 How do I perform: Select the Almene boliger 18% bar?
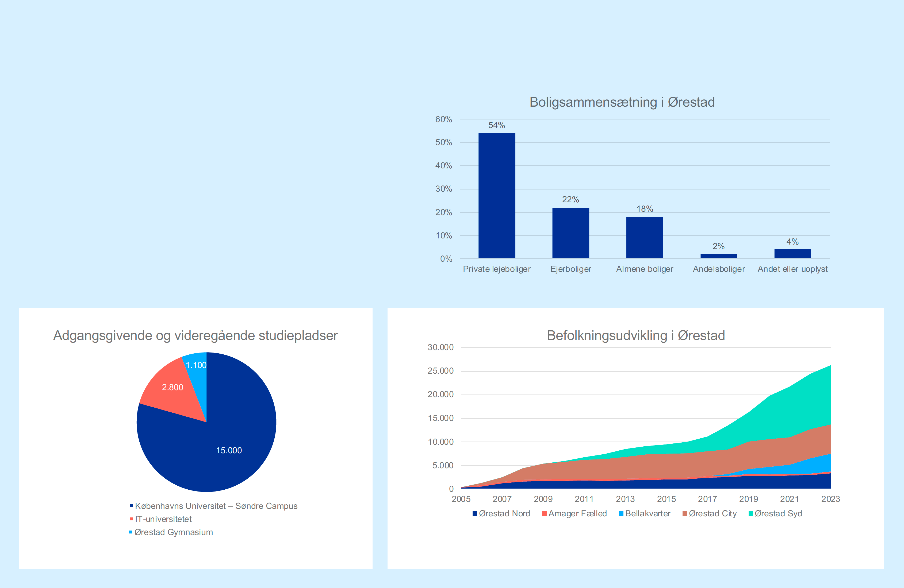coord(644,237)
